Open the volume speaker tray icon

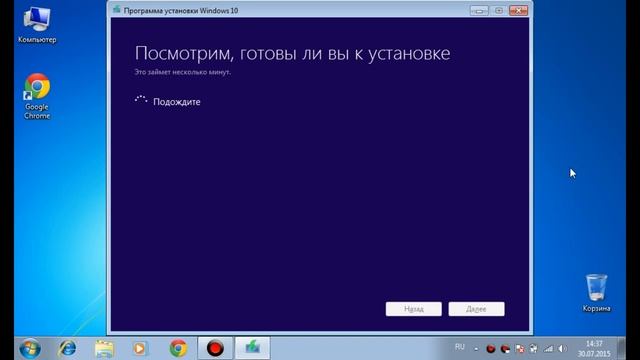coord(562,349)
